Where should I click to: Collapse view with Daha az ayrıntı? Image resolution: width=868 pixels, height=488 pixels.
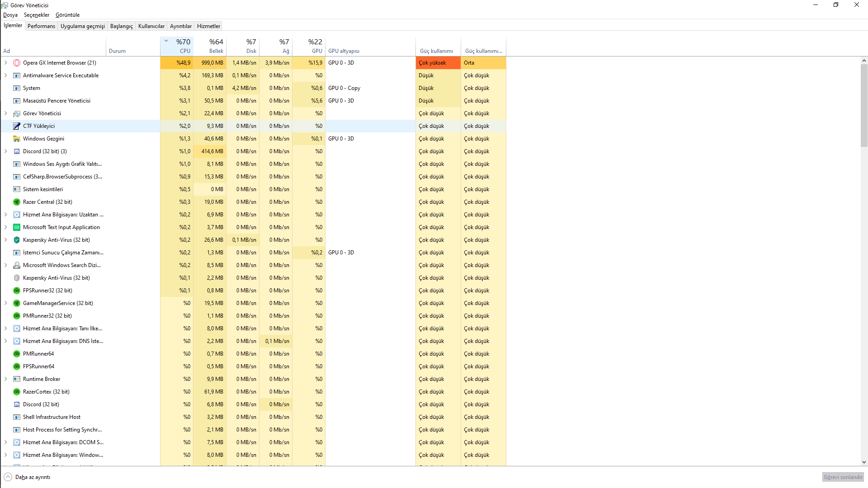click(27, 477)
